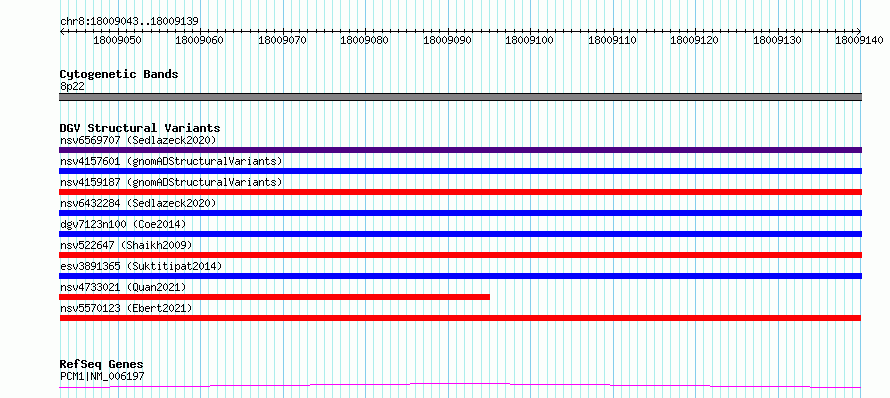Select the red nsv4159187 variant bar

pyautogui.click(x=460, y=192)
